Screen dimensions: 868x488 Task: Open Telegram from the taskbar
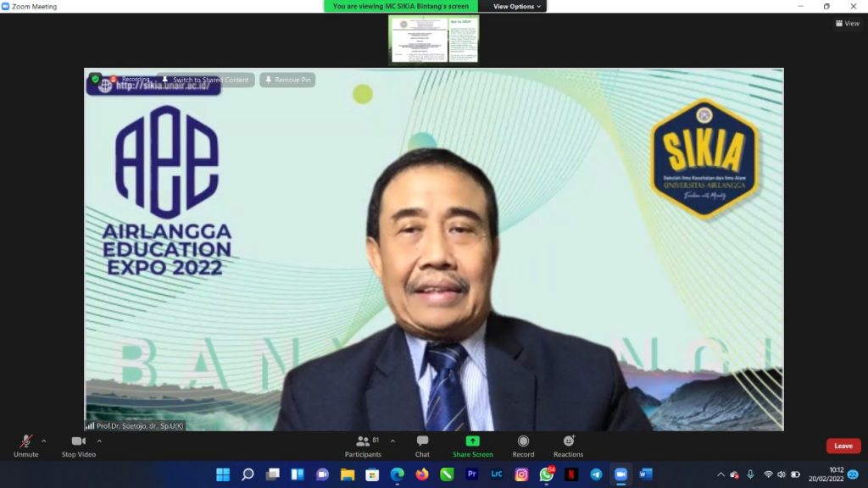pyautogui.click(x=596, y=474)
